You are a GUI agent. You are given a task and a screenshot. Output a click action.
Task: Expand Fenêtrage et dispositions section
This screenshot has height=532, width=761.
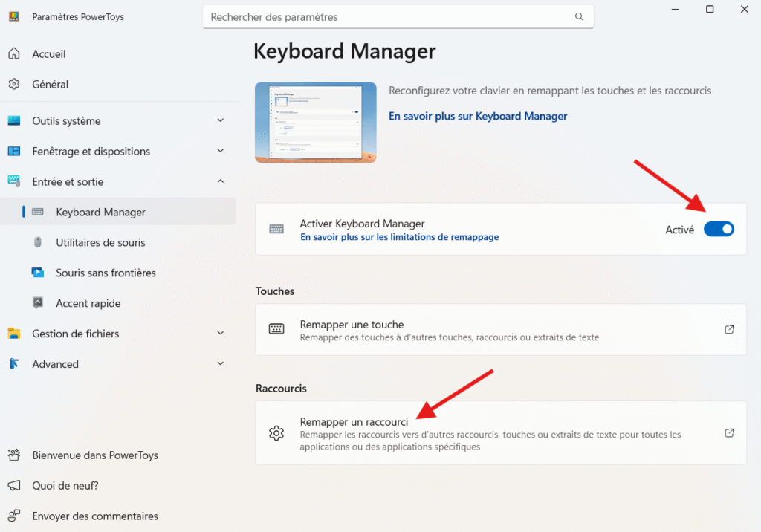[220, 151]
